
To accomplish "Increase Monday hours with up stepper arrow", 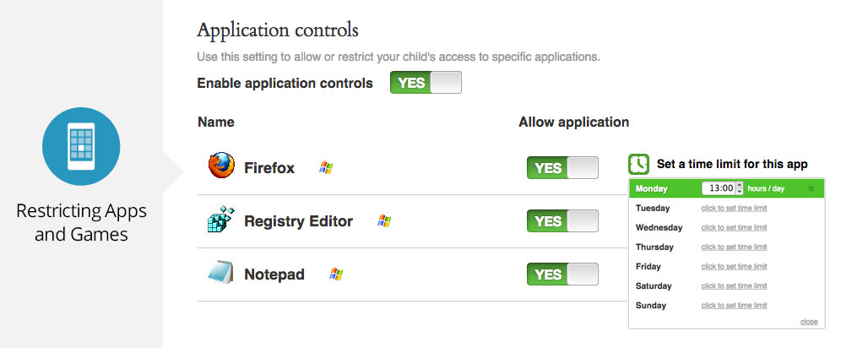I will (x=740, y=185).
